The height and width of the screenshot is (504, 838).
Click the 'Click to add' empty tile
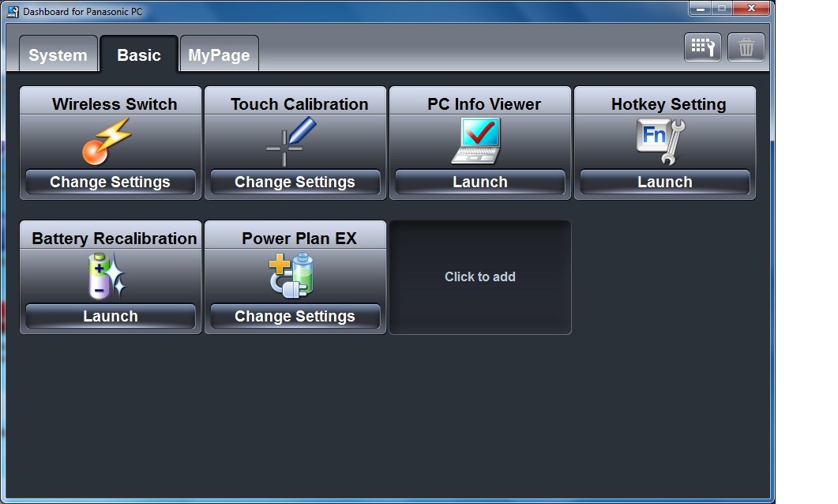click(480, 277)
